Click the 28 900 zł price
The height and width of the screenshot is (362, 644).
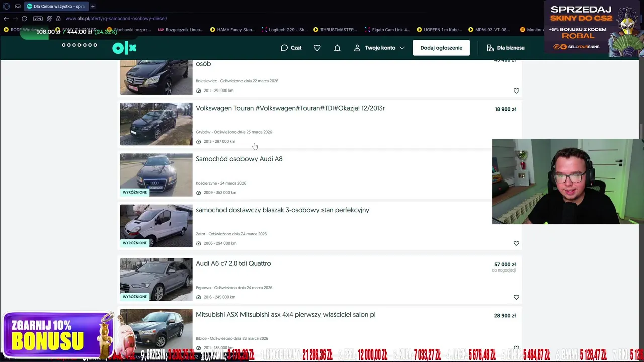[505, 316]
